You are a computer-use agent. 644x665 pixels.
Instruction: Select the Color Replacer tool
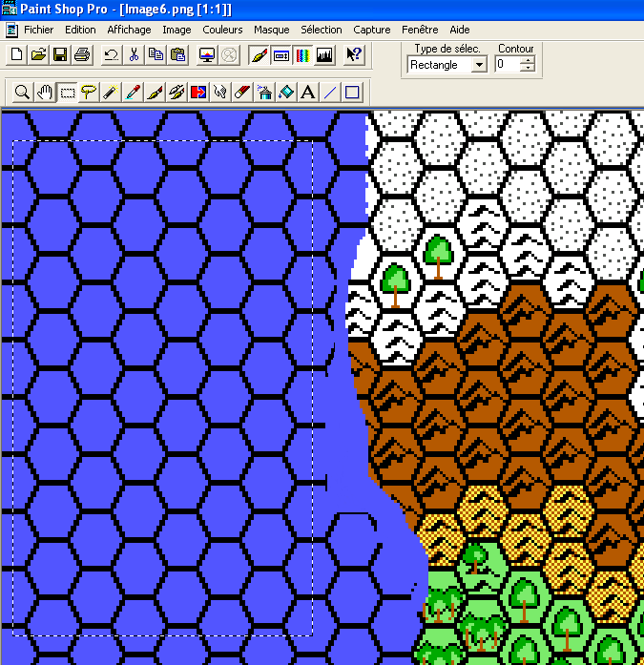(198, 92)
